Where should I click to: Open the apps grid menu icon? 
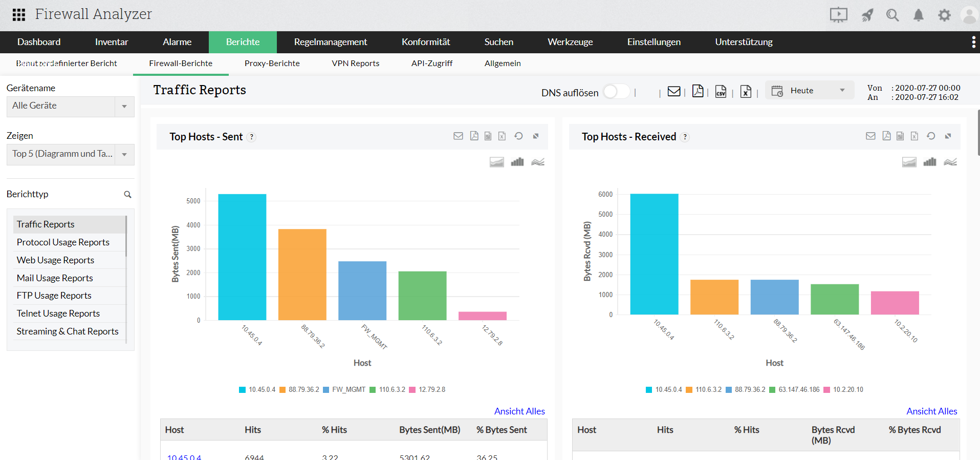coord(19,15)
